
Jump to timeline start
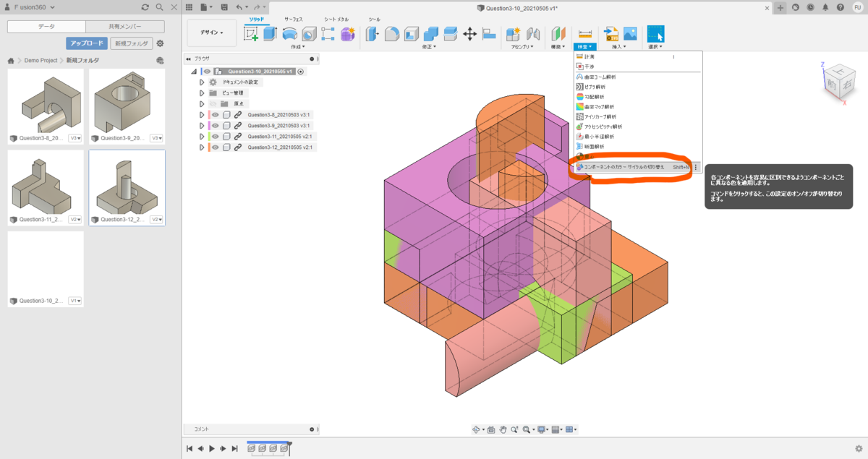[190, 449]
